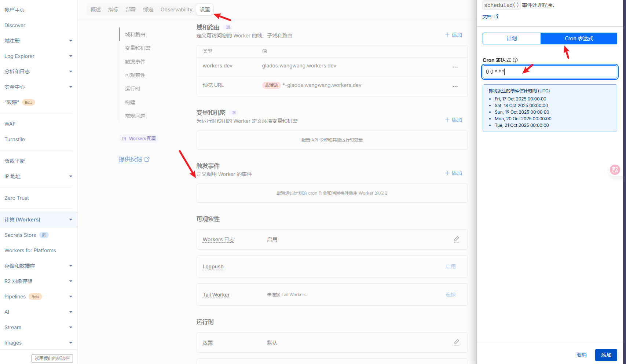Screen dimensions: 626x364
Task: Open the three-dot menu for workers.dev row
Action: [455, 67]
